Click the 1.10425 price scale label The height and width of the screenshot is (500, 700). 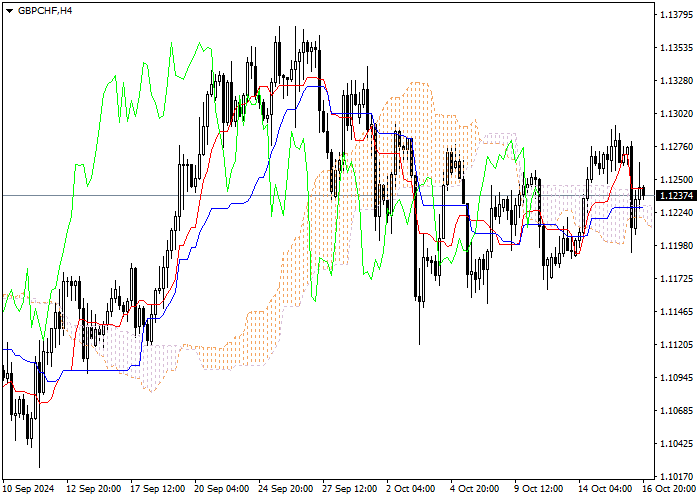[x=676, y=444]
